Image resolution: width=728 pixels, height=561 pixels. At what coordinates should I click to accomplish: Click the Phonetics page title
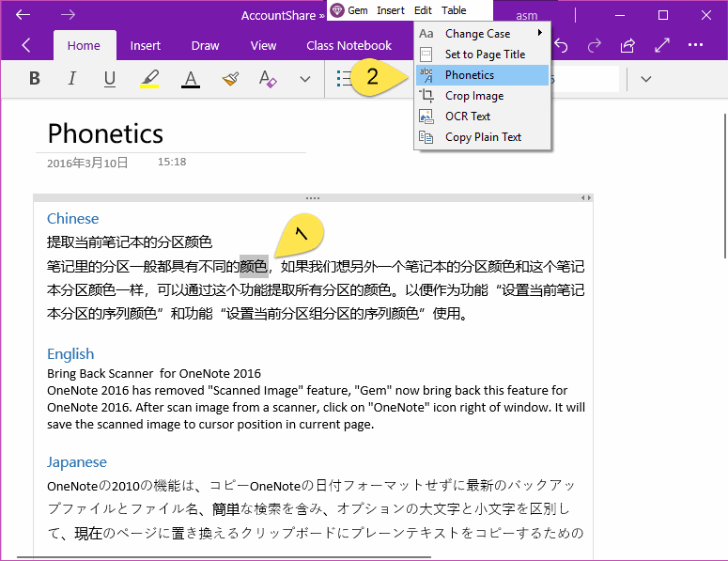tap(105, 133)
